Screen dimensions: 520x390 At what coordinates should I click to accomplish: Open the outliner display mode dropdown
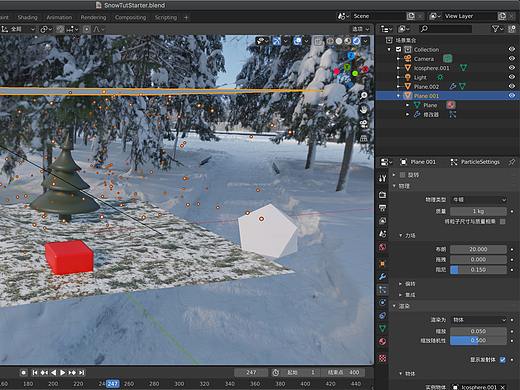pyautogui.click(x=404, y=29)
